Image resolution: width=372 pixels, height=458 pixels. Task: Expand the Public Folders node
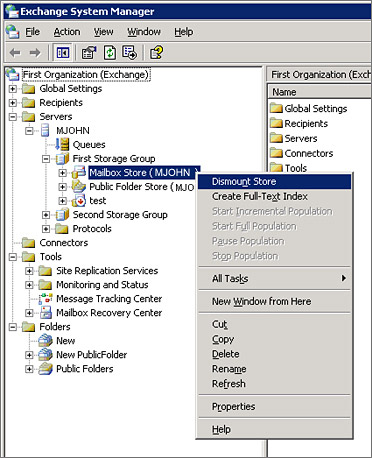(29, 369)
